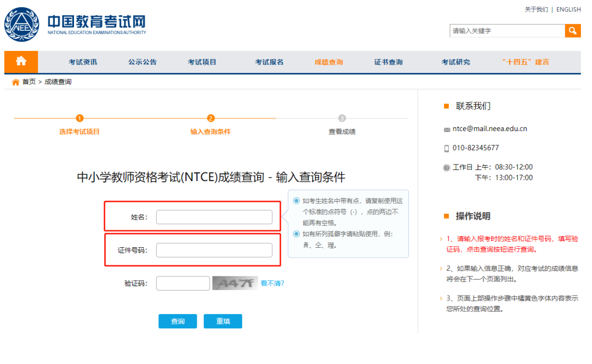This screenshot has width=592, height=364.
Task: Click the 操作说明 heading
Action: [x=473, y=217]
